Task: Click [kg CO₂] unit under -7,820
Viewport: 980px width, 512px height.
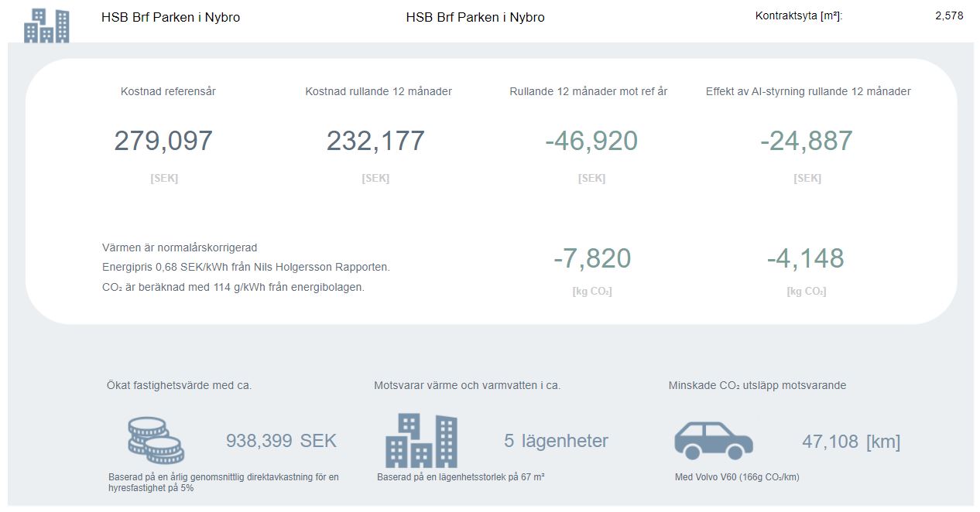Action: 592,292
